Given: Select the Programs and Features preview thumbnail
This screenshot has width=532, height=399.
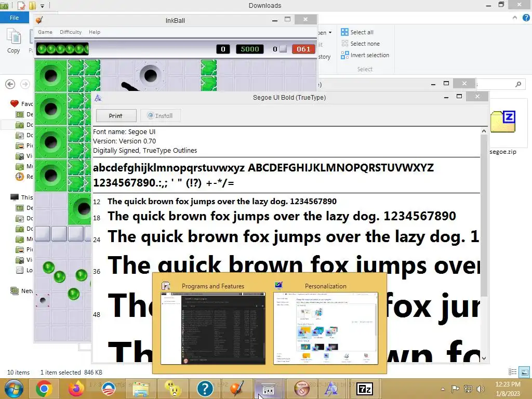Looking at the screenshot, I should [x=212, y=328].
